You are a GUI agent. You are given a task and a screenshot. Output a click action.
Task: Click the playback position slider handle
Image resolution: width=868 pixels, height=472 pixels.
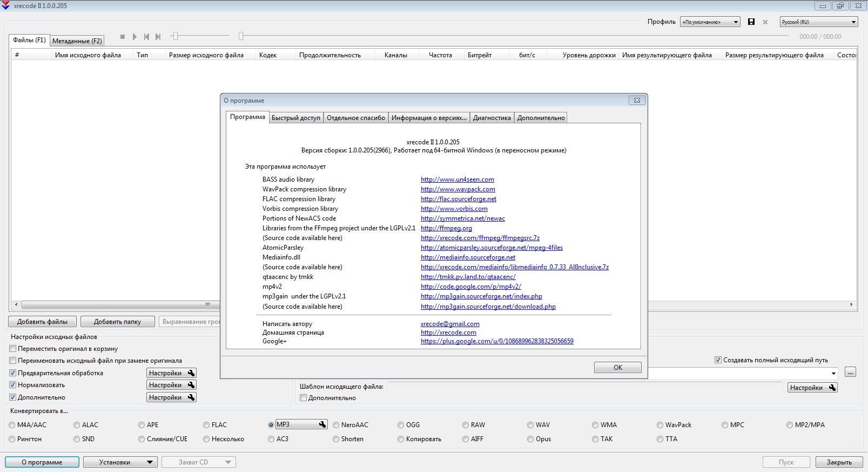(241, 36)
